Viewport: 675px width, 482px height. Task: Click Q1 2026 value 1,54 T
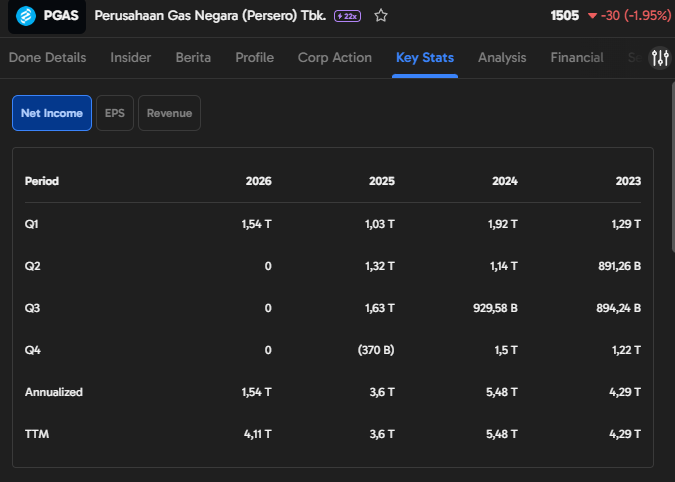(257, 224)
